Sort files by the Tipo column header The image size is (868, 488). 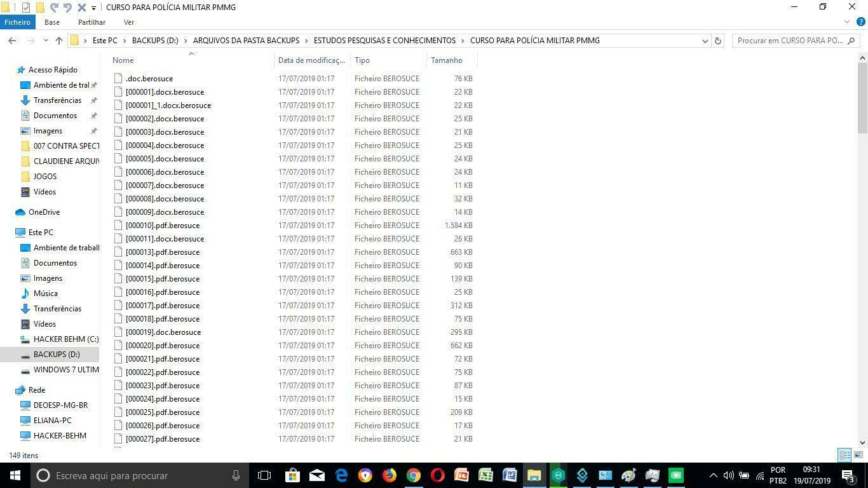click(388, 60)
